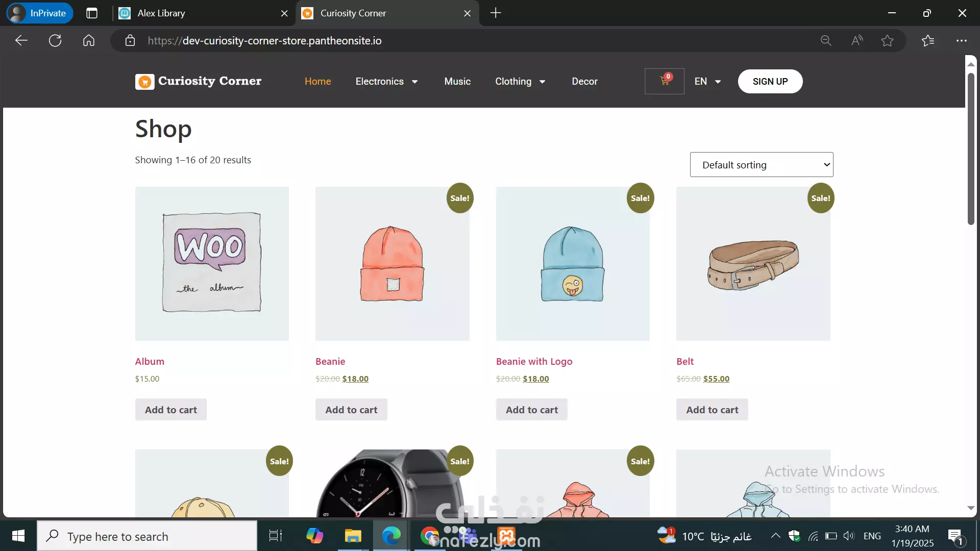Open the Decor menu item
The width and height of the screenshot is (980, 551).
click(x=584, y=81)
